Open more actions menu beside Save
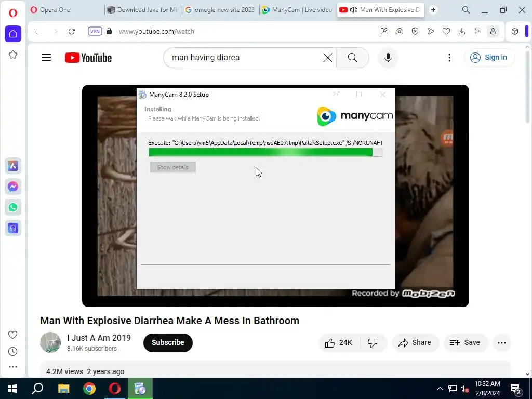The width and height of the screenshot is (532, 399). point(502,343)
